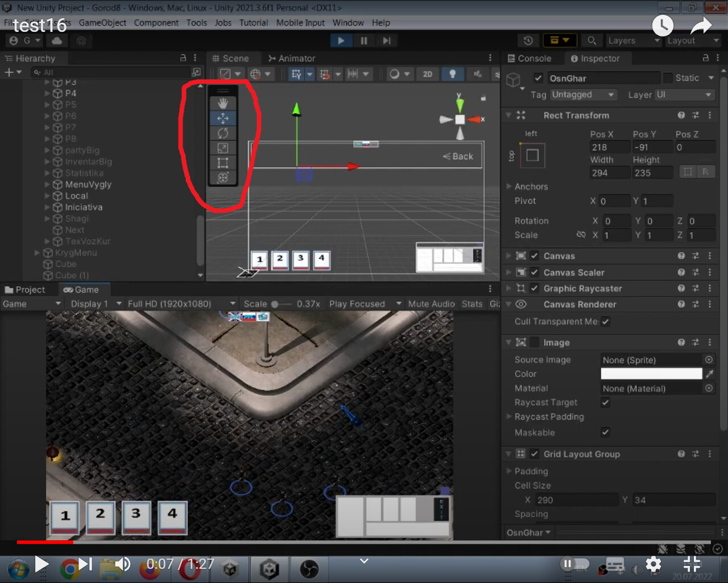Screen dimensions: 728x583
Task: Click the scene orientation gizmo cube
Action: pyautogui.click(x=460, y=119)
